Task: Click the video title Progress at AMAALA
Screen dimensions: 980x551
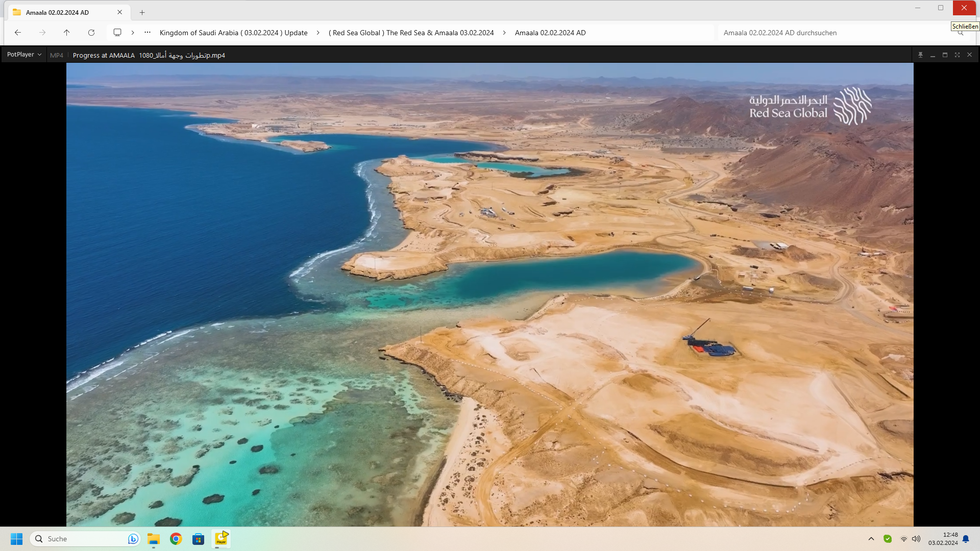Action: (149, 55)
